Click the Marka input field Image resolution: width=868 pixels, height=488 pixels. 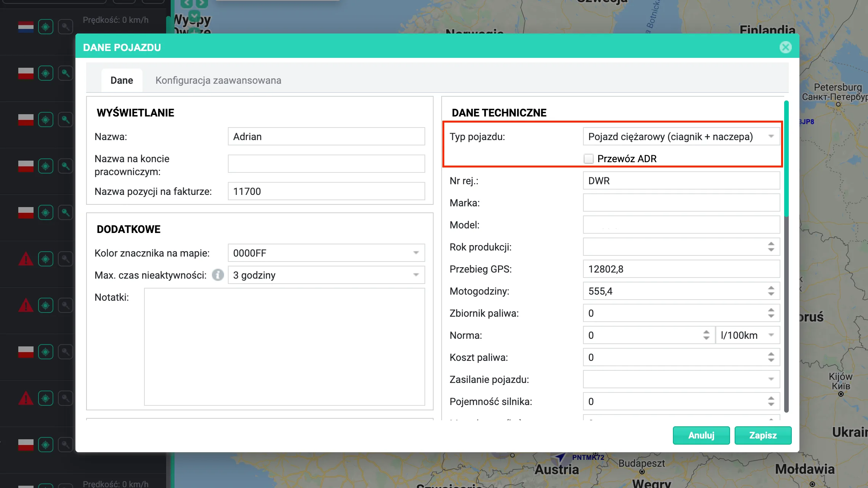click(681, 203)
